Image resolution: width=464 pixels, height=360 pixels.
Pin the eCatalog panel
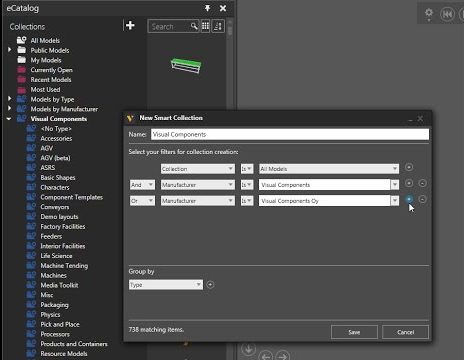[x=207, y=8]
